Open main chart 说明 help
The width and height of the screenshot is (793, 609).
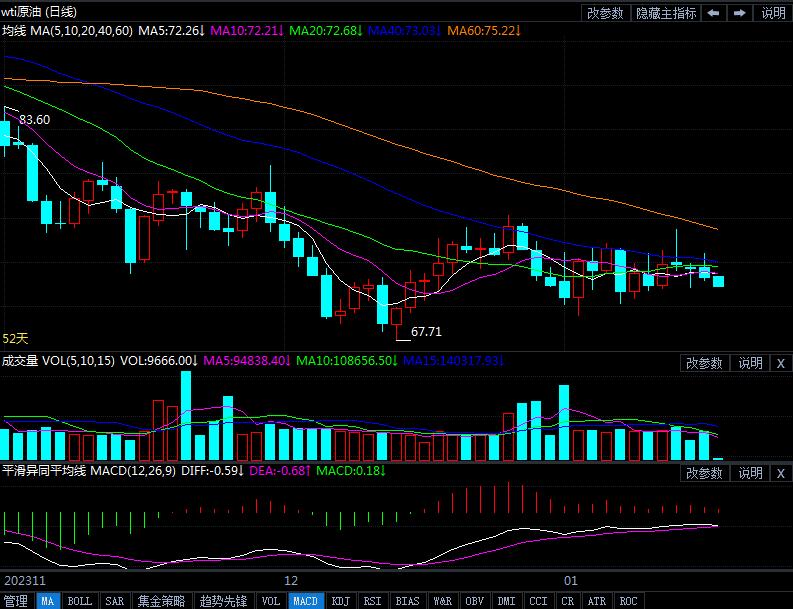coord(773,13)
